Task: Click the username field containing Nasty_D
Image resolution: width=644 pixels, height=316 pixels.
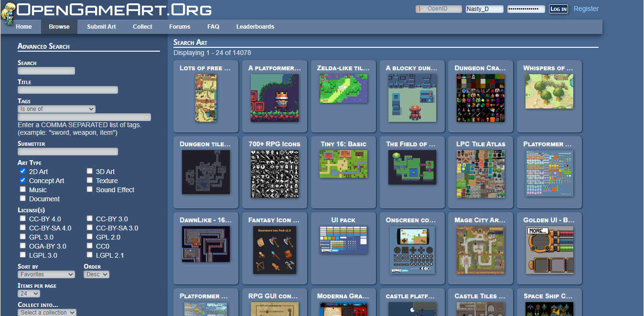Action: [x=484, y=9]
